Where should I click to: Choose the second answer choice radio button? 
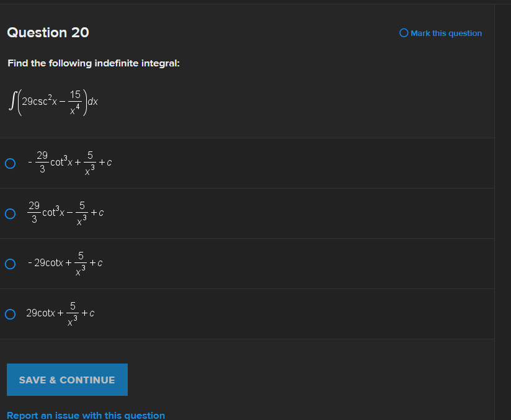10,213
